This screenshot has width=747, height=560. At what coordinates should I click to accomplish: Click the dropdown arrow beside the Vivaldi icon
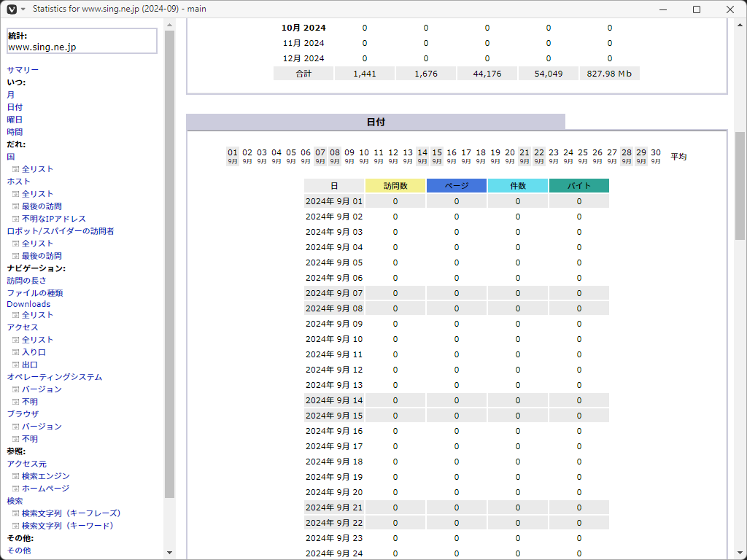point(23,9)
